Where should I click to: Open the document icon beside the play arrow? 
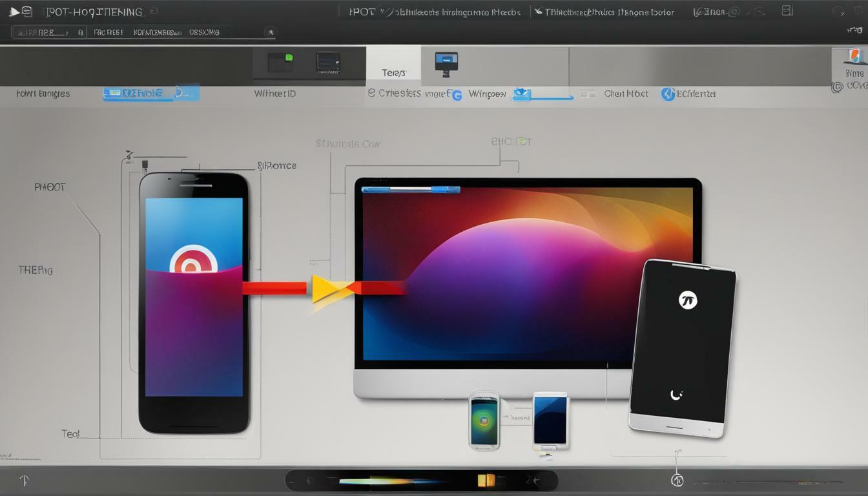[x=26, y=11]
